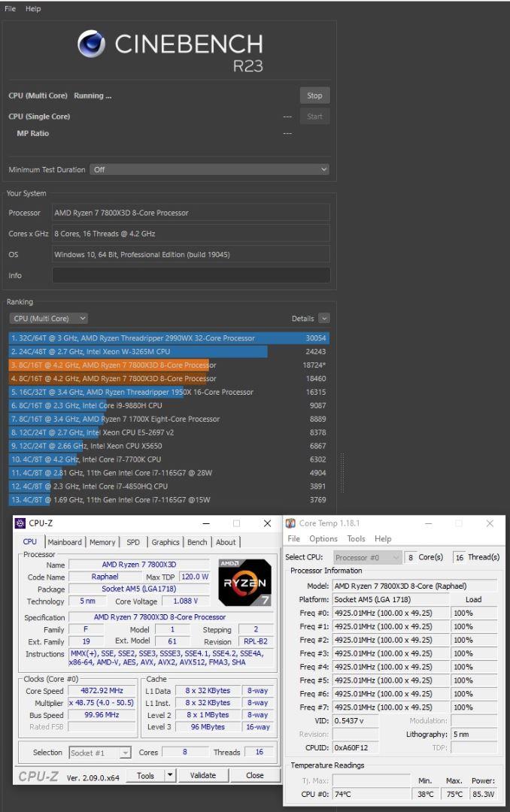The height and width of the screenshot is (812, 510).
Task: Click the Info text field
Action: [191, 275]
